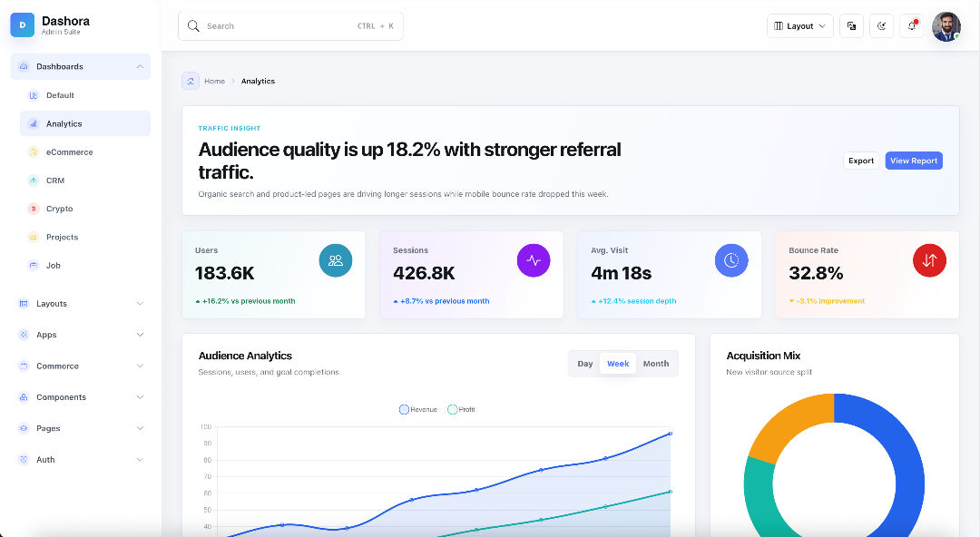
Task: Click the Audience Analytics heading
Action: [x=245, y=356]
